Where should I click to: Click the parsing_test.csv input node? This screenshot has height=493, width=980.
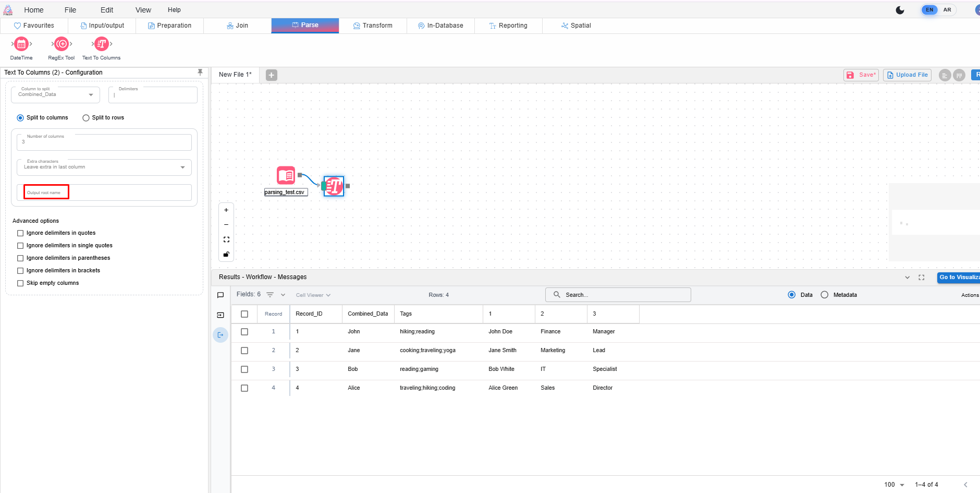pos(286,176)
